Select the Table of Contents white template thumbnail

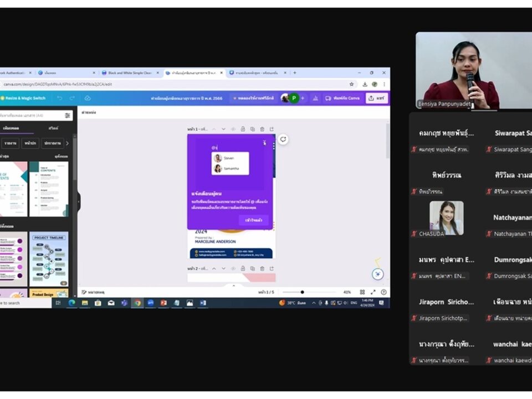point(49,189)
